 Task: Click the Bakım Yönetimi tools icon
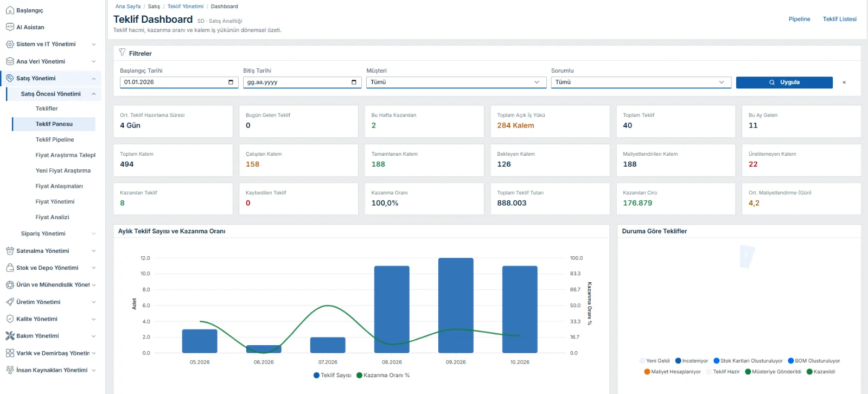click(x=10, y=336)
